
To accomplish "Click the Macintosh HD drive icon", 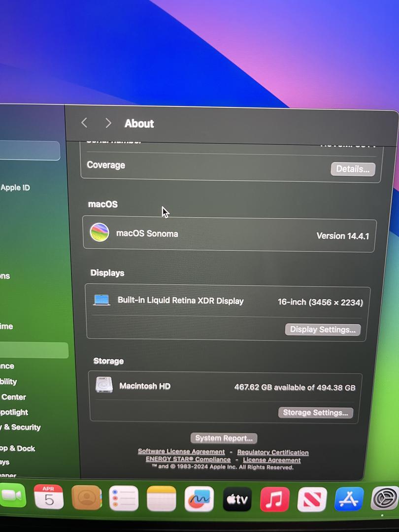I will (104, 385).
